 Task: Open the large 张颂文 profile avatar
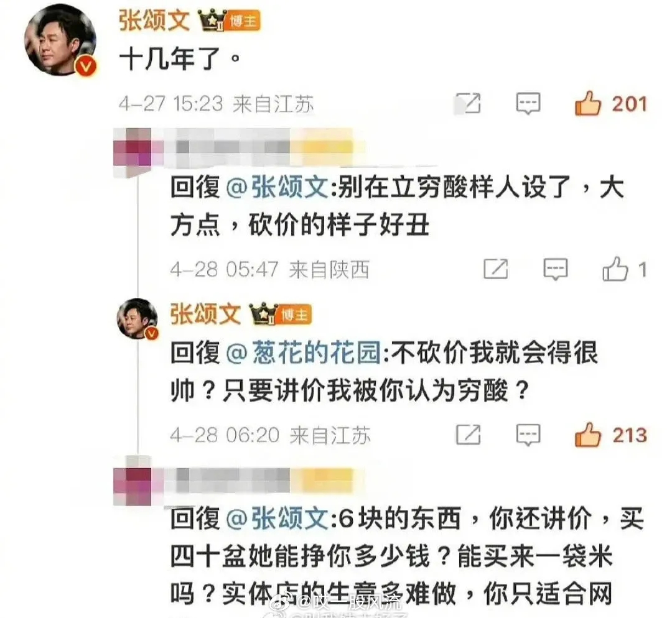click(x=60, y=40)
